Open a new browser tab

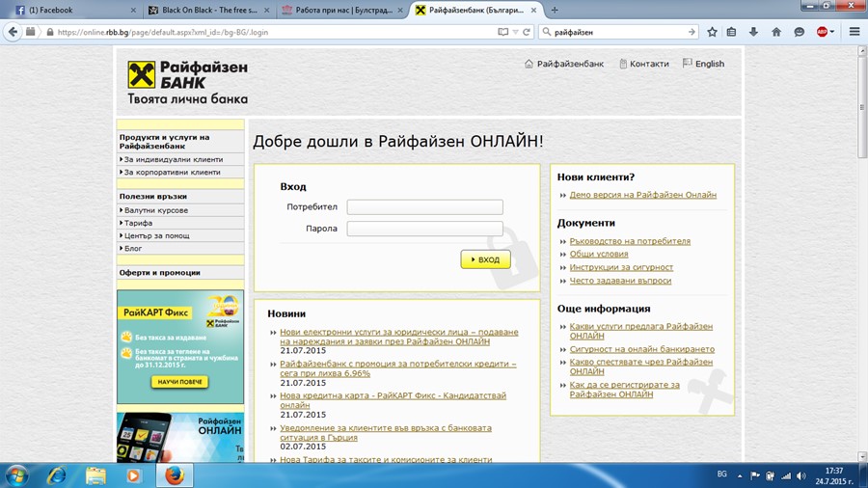tap(554, 10)
